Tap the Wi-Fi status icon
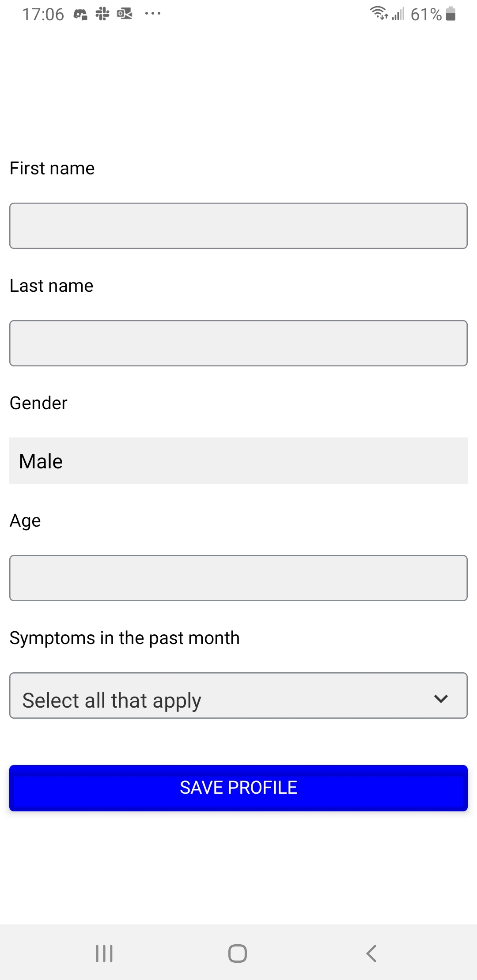Screen dimensions: 477x980 pos(379,13)
